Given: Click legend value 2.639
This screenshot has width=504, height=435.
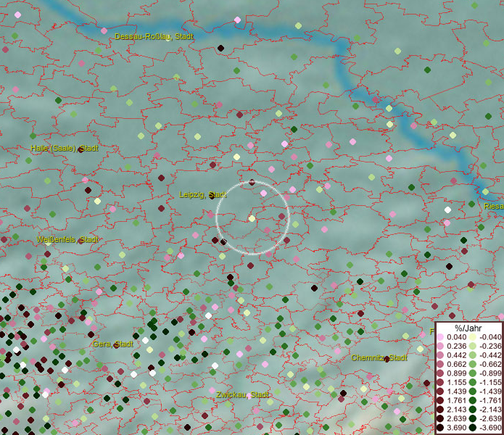Looking at the screenshot, I should tap(456, 418).
